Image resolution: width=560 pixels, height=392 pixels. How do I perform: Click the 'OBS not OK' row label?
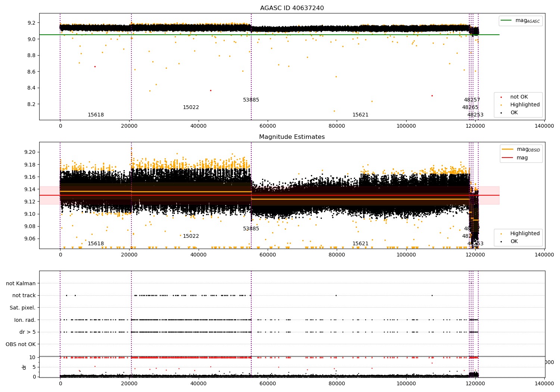[21, 344]
